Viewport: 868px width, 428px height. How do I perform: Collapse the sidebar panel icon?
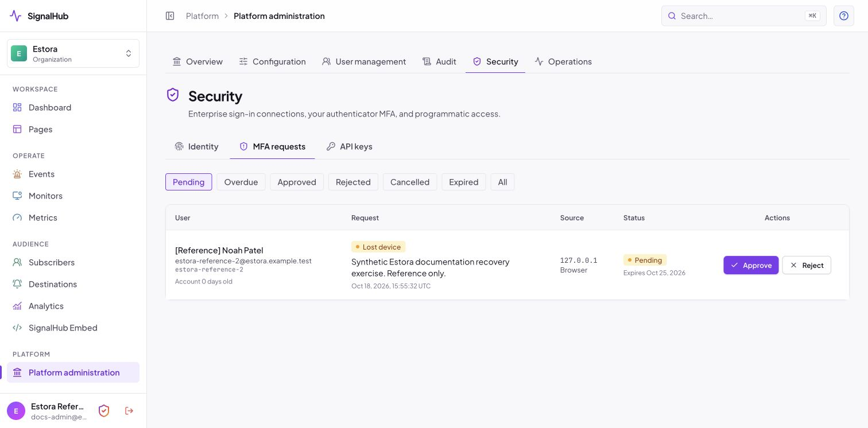[170, 16]
